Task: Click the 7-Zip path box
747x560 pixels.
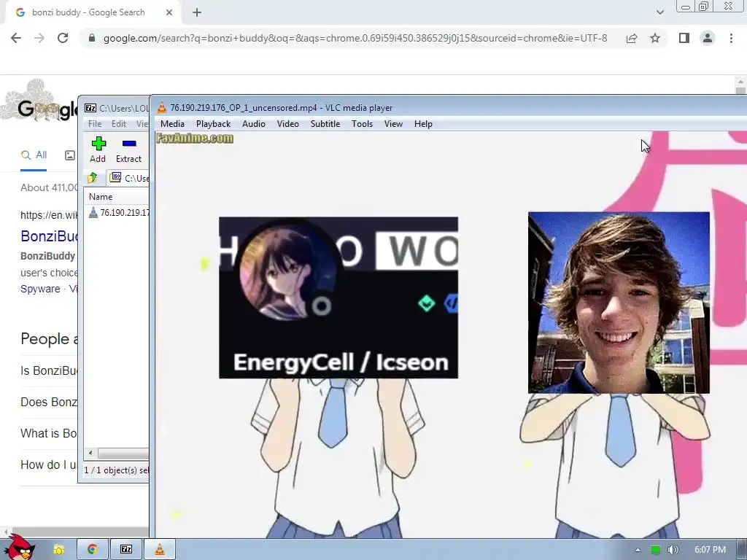Action: pyautogui.click(x=128, y=178)
